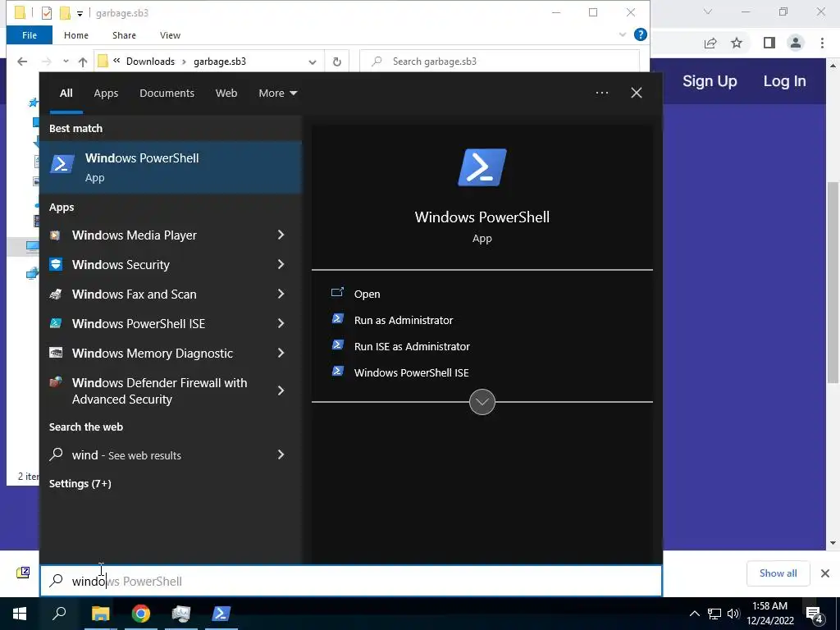Open the Windows Start menu
840x630 pixels.
tap(20, 614)
